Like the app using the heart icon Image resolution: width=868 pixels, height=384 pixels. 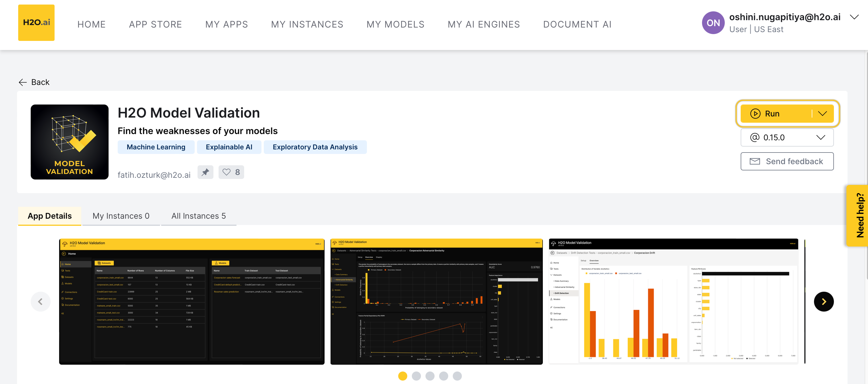coord(227,172)
